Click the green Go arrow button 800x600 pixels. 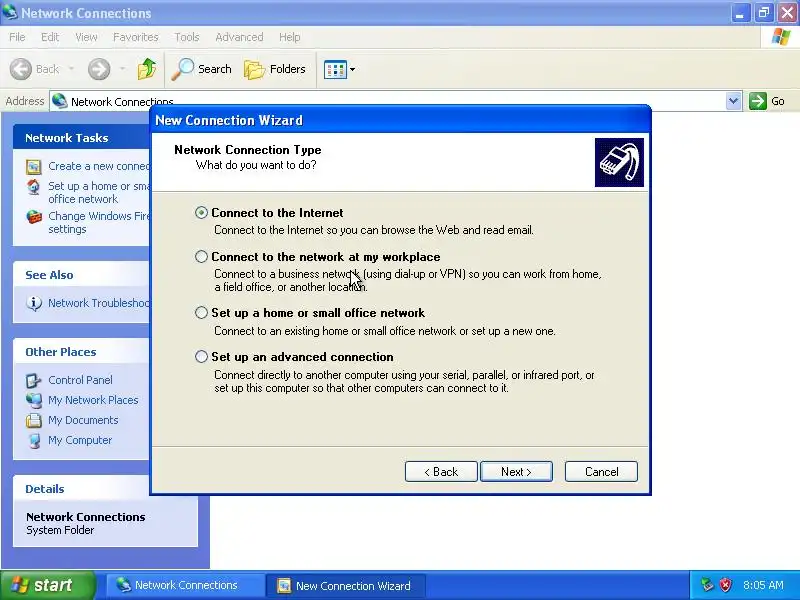click(x=758, y=101)
